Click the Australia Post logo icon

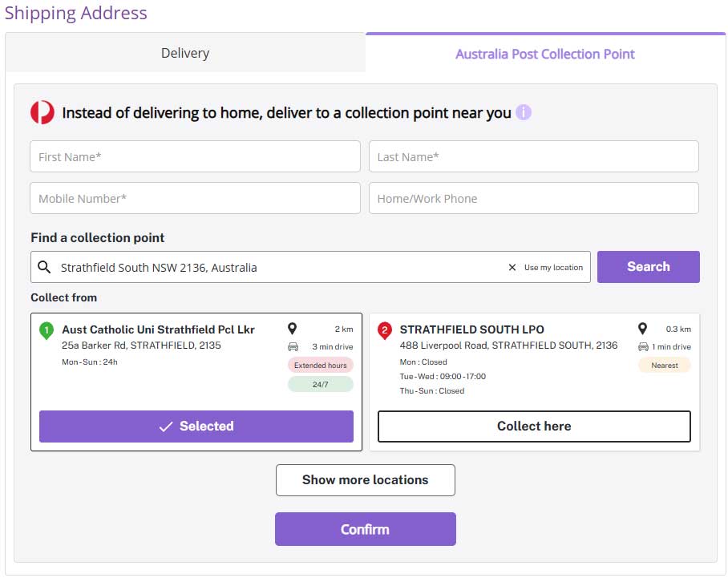click(x=42, y=111)
